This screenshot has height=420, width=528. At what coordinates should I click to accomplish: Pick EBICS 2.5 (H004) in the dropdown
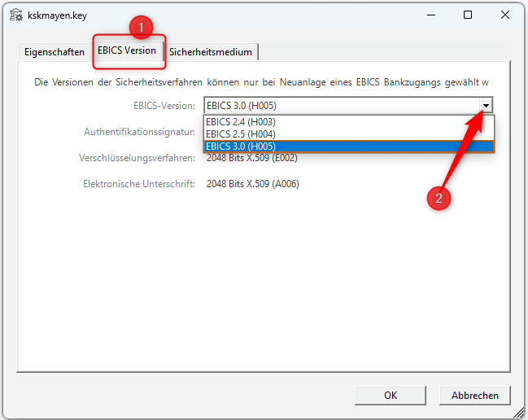(x=241, y=133)
